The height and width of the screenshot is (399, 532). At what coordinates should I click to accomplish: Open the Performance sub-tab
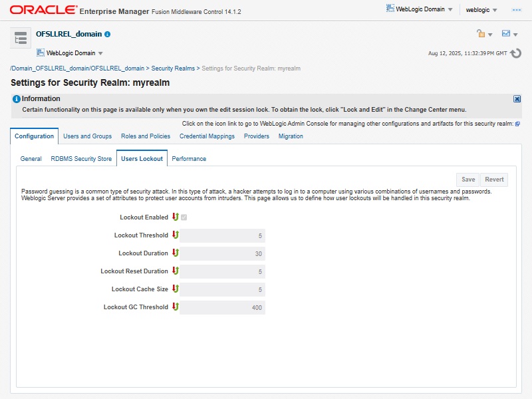[189, 159]
